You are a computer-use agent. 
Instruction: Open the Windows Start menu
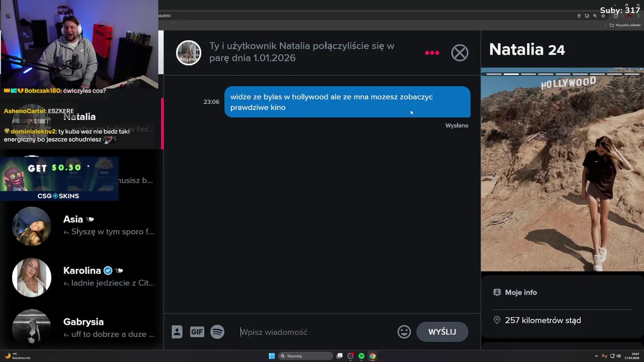(x=272, y=356)
